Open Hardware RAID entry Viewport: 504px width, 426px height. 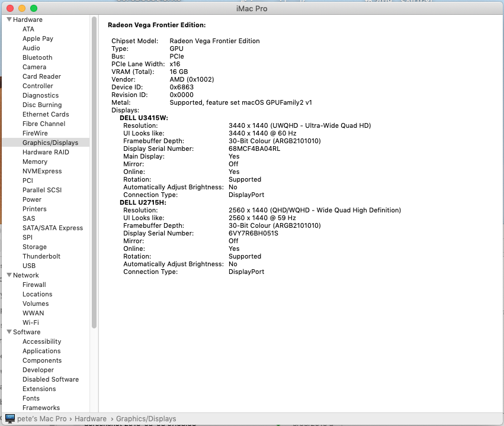point(46,152)
